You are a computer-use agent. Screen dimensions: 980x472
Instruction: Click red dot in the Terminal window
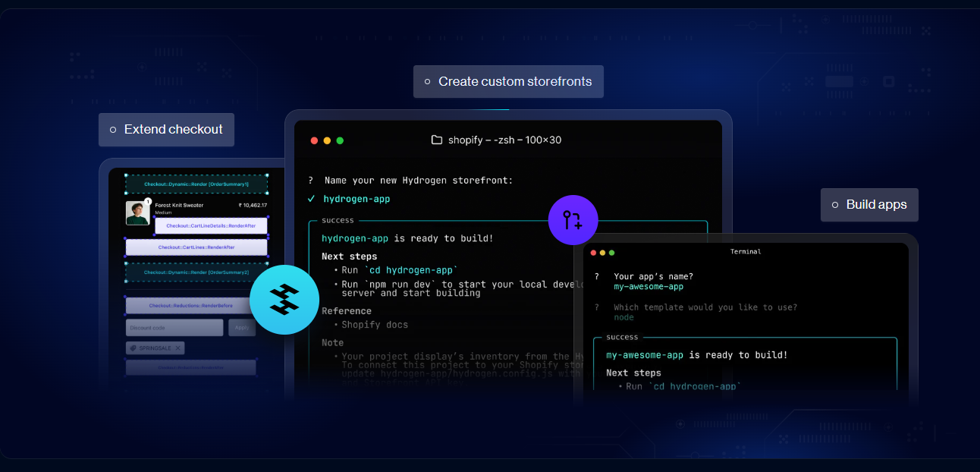pyautogui.click(x=593, y=253)
